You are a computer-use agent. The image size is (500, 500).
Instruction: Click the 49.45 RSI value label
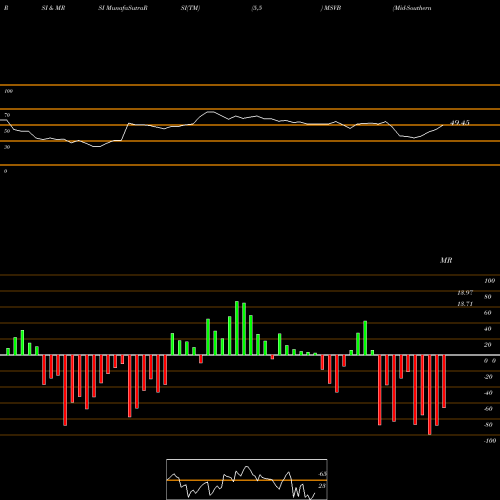[460, 123]
